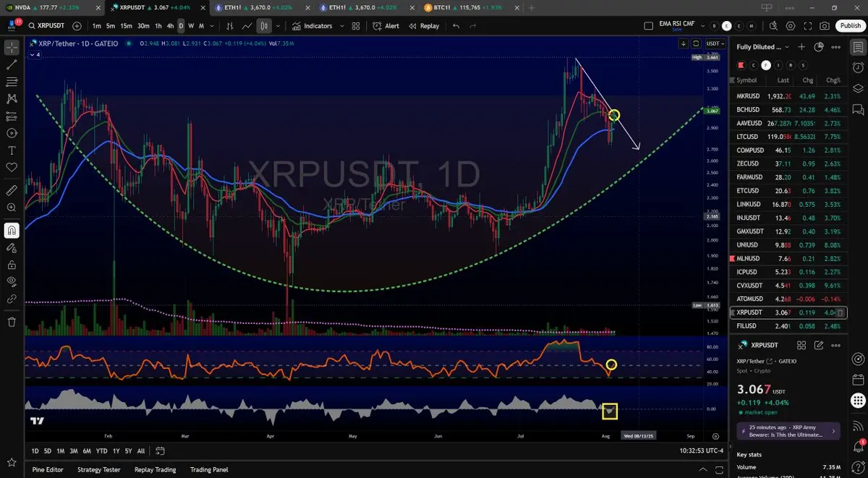Lock all drawing tools
Screen dimensions: 868x478
(12, 264)
